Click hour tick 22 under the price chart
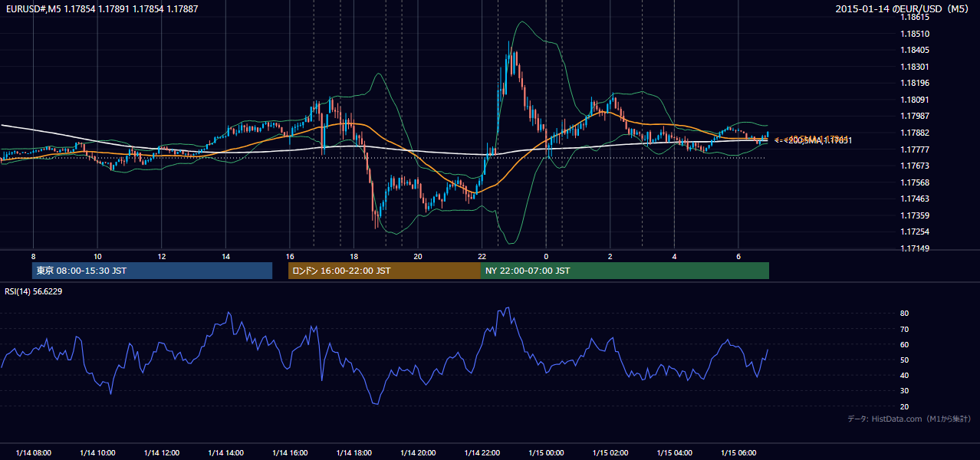This screenshot has width=980, height=460. 482,256
